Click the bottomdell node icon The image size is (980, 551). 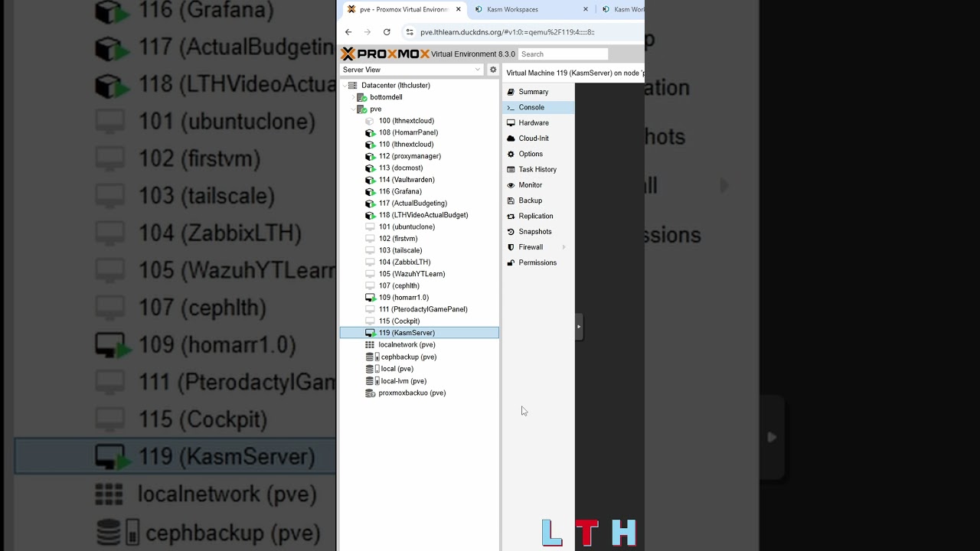362,97
